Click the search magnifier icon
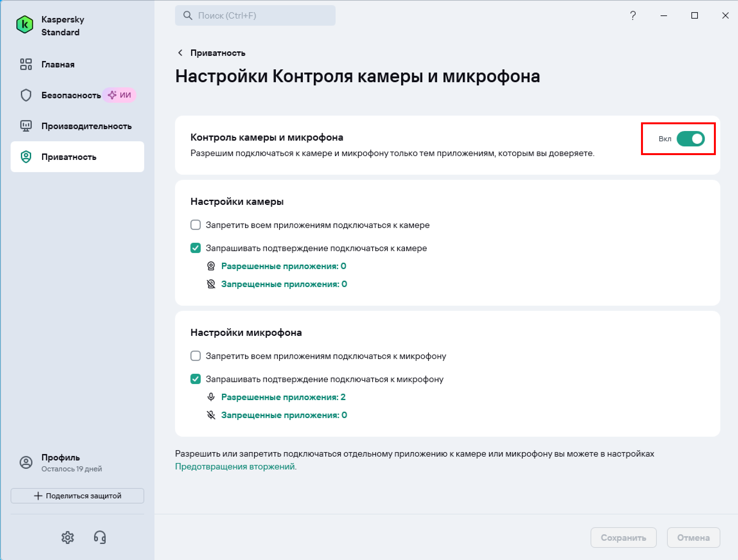Viewport: 738px width, 560px height. click(x=188, y=16)
